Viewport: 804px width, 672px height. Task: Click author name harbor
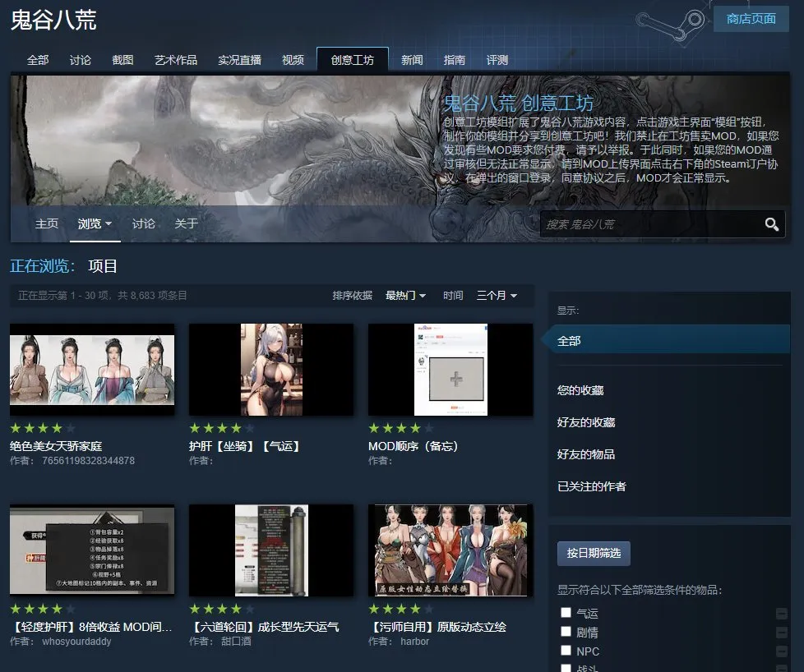pos(414,642)
